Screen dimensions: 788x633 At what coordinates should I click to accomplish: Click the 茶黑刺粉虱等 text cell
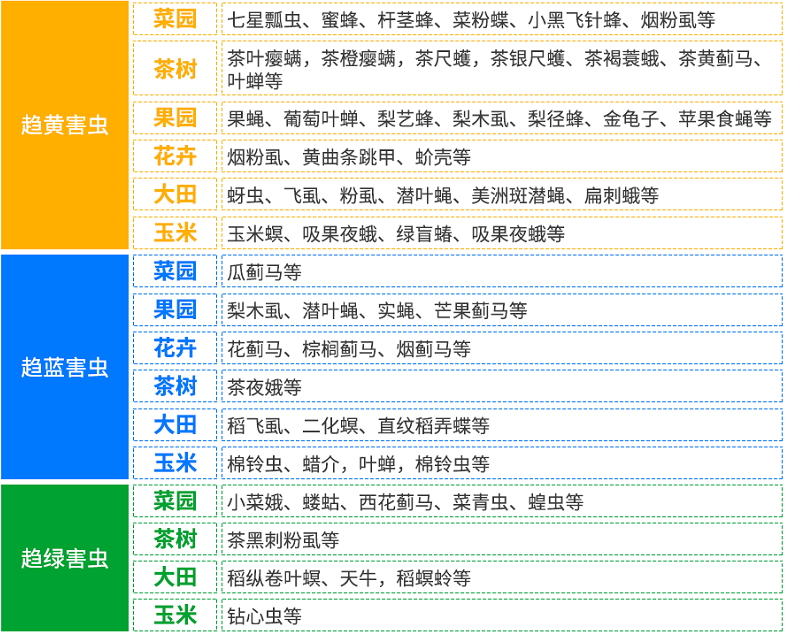500,539
